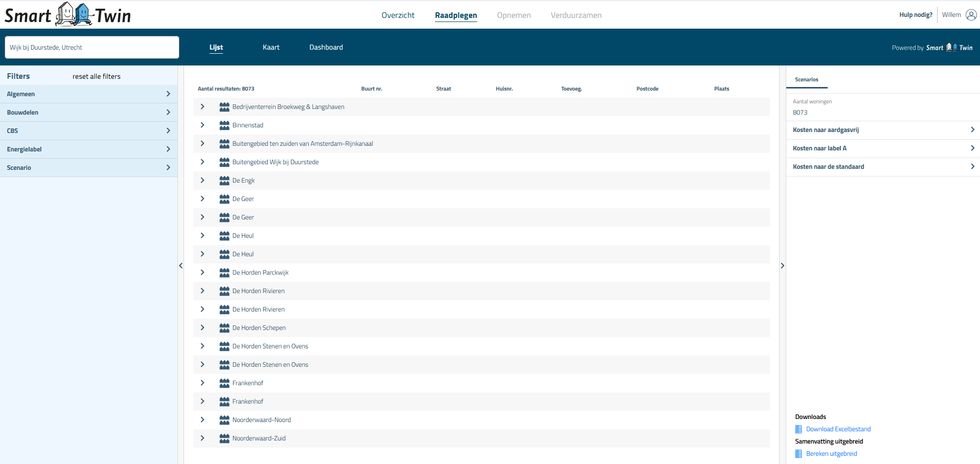
Task: Click the Noorderwaard-Zuid neighborhood icon
Action: [x=224, y=438]
